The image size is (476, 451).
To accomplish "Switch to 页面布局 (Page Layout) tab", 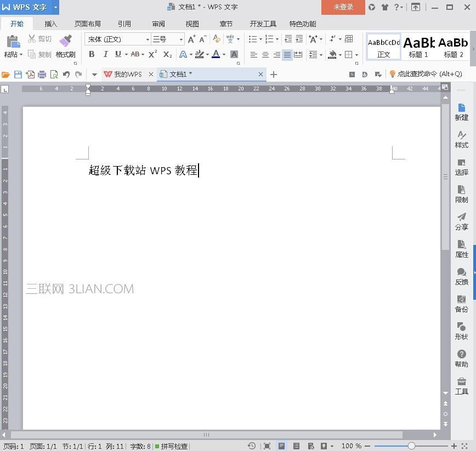I will [87, 24].
